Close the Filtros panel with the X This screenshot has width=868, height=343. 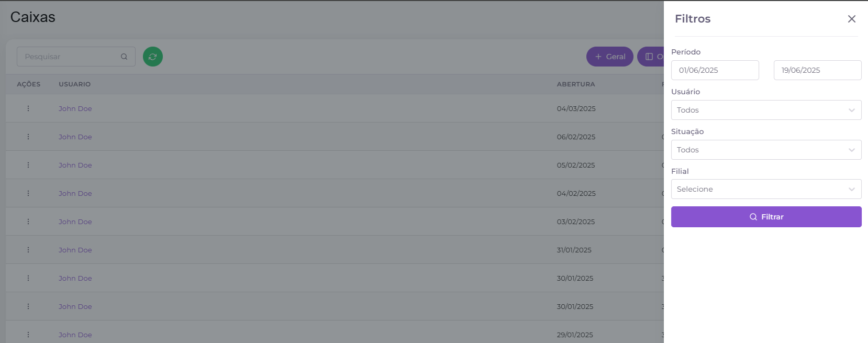tap(852, 19)
